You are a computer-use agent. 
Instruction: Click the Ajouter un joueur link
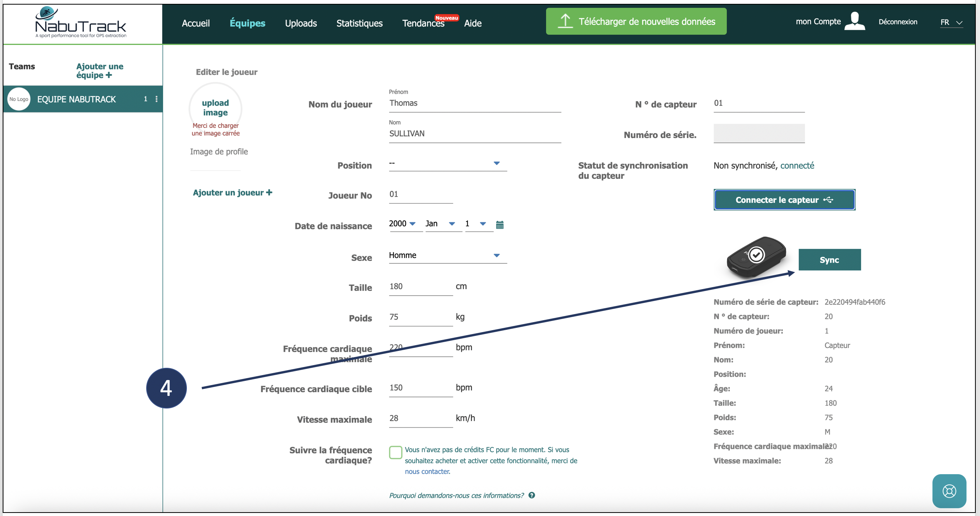(233, 193)
